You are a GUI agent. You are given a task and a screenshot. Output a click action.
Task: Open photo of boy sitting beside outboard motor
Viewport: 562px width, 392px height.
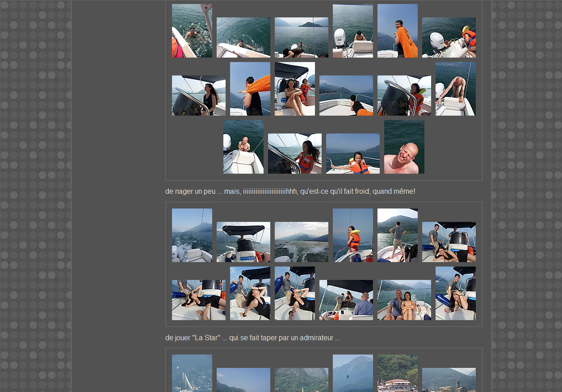[x=352, y=31]
